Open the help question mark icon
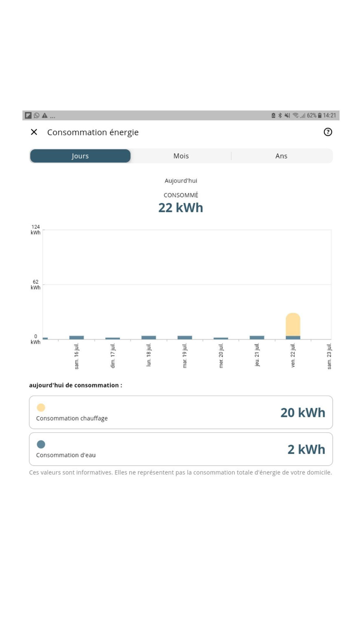Viewport: 362px width, 644px height. click(x=328, y=132)
